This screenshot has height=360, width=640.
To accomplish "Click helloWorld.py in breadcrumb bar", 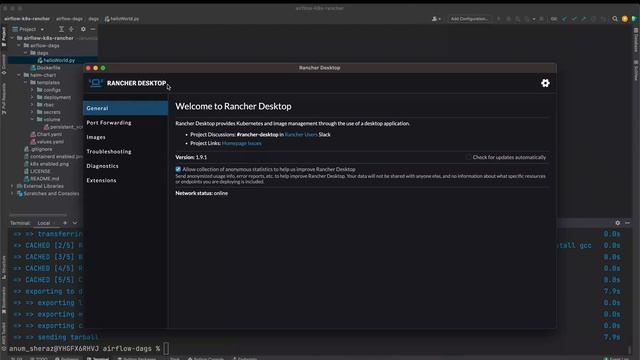I will click(x=122, y=19).
